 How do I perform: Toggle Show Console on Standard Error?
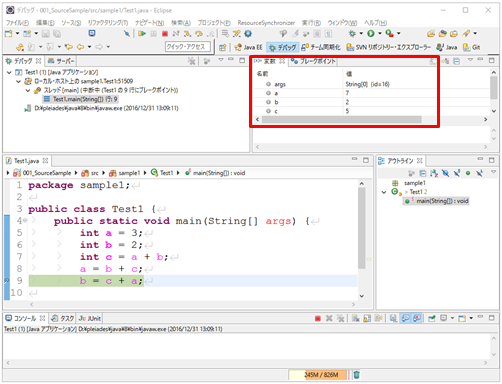pyautogui.click(x=417, y=319)
